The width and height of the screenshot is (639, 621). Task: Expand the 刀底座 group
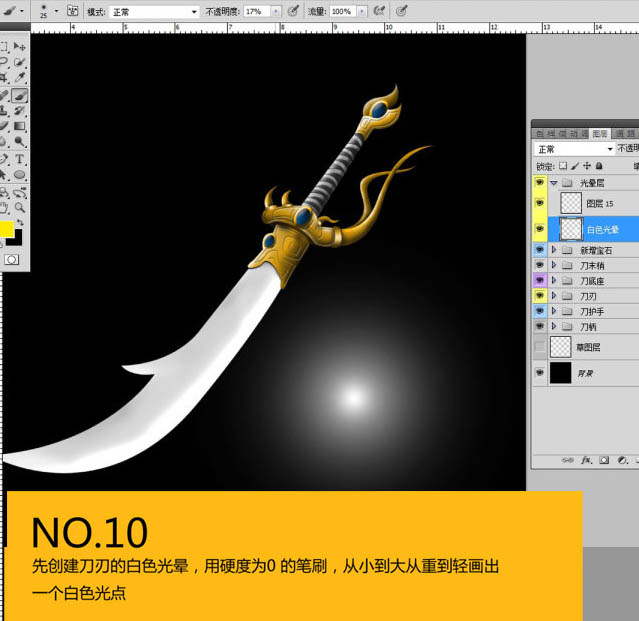point(553,280)
